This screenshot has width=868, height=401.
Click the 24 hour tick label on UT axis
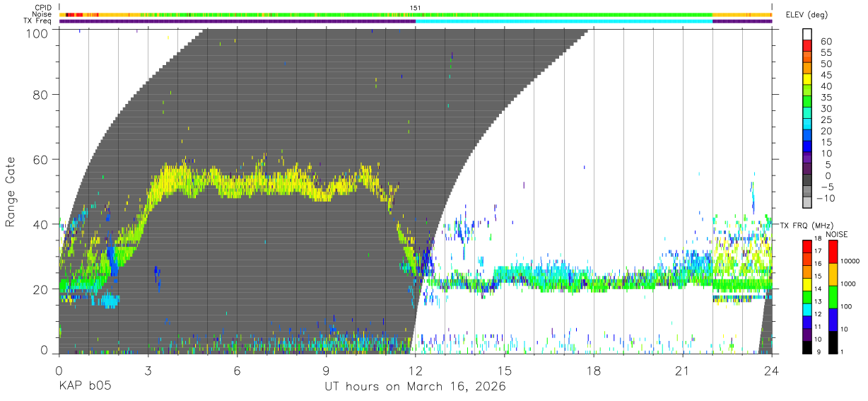click(772, 371)
